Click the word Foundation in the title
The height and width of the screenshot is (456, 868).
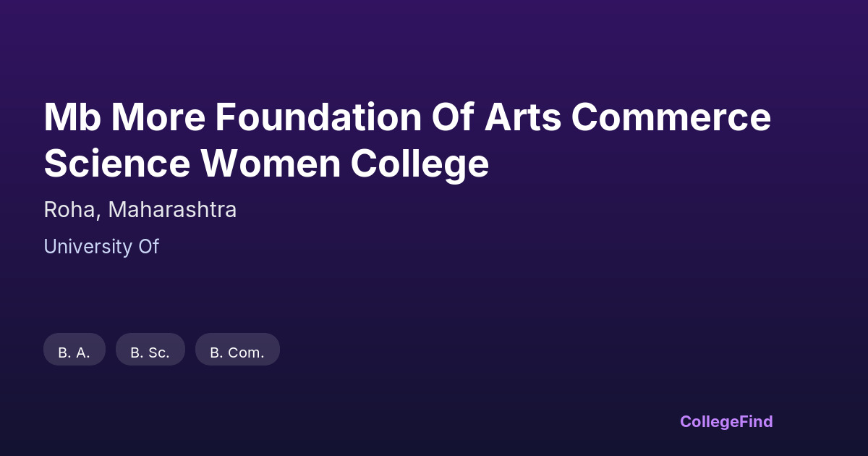318,117
